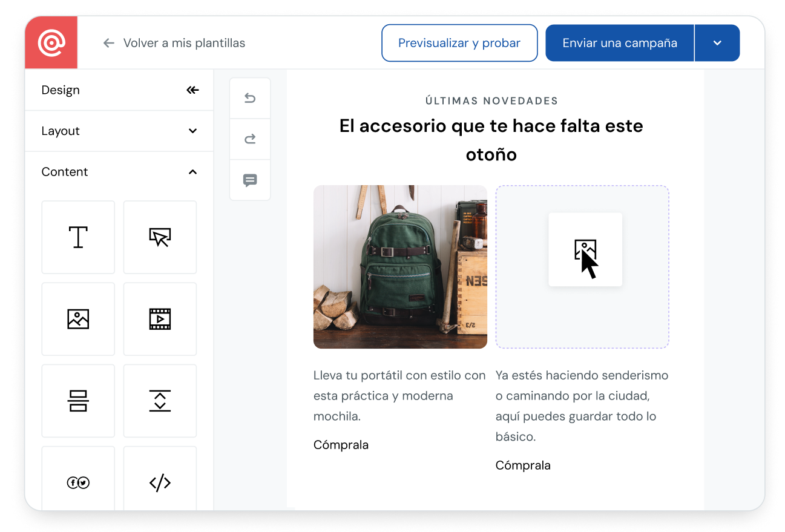785x532 pixels.
Task: Click the empty image placeholder drop zone
Action: (x=582, y=267)
